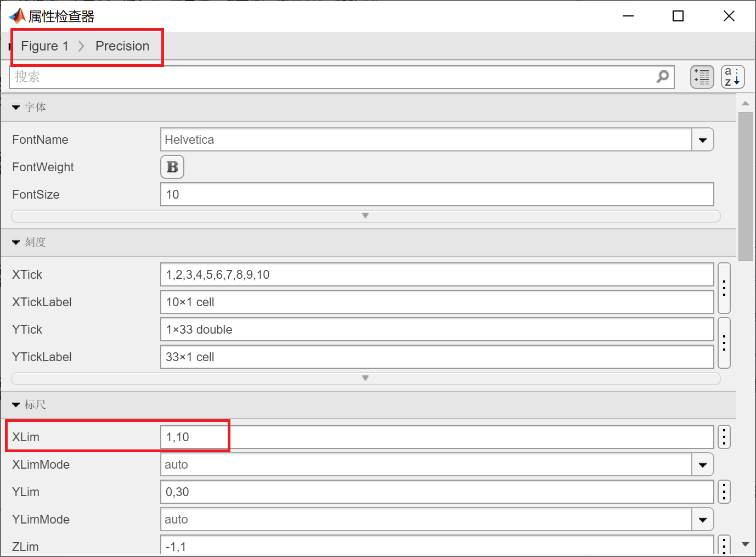Open the YTick editor ellipsis button
The width and height of the screenshot is (756, 557).
[x=724, y=343]
